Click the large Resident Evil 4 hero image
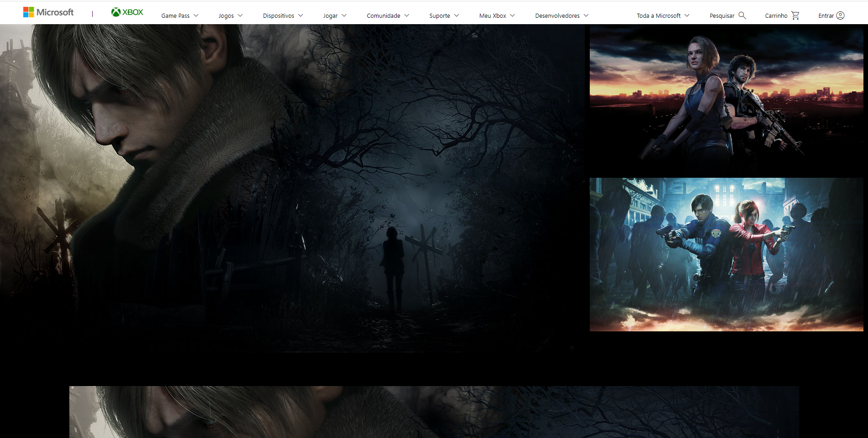 (x=292, y=188)
